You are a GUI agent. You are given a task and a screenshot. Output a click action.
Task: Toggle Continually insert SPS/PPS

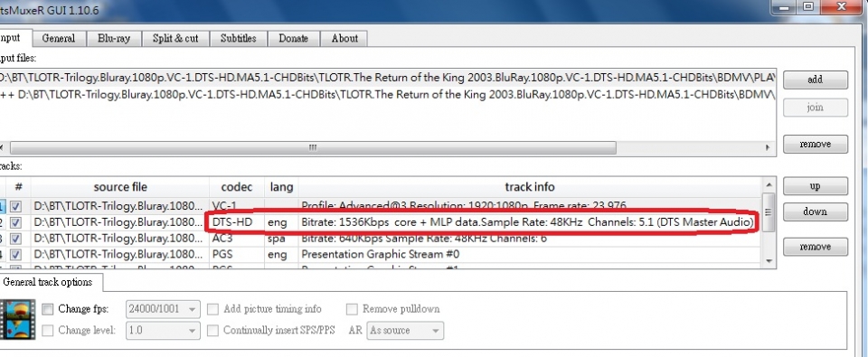[x=212, y=331]
